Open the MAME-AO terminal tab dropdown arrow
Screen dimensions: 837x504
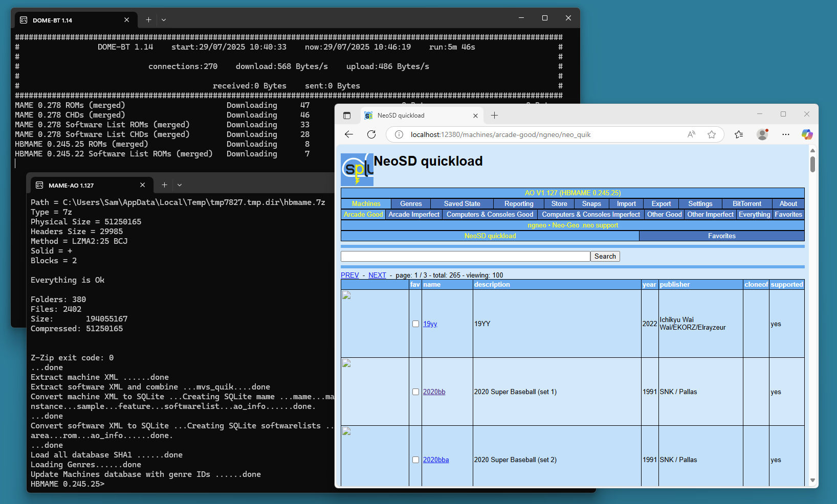click(180, 185)
